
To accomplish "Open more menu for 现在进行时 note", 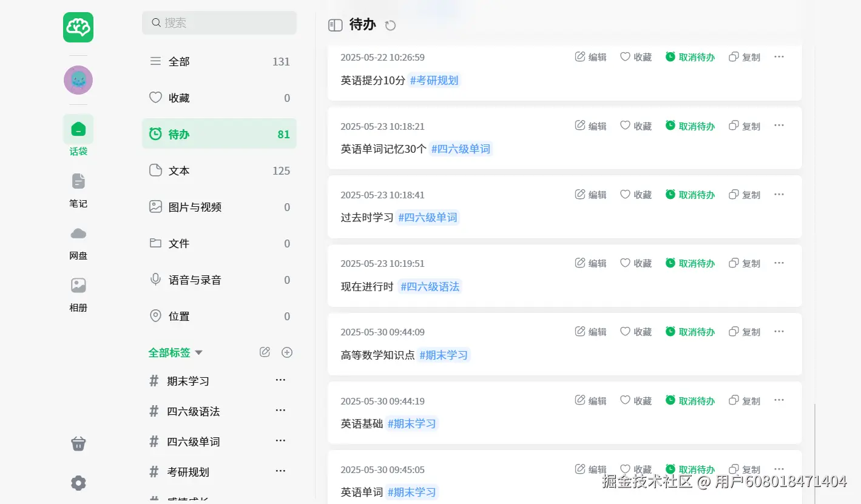I will pos(779,263).
